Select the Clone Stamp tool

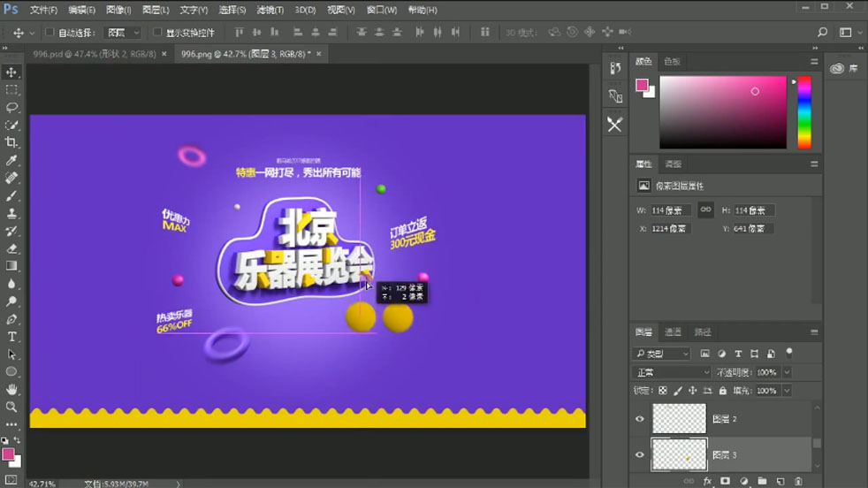[11, 213]
